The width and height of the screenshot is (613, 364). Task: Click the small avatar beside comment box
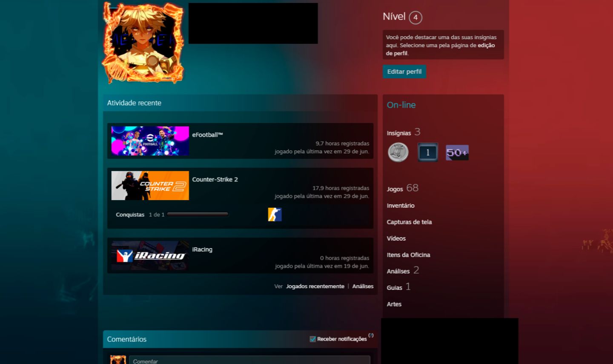tap(118, 360)
